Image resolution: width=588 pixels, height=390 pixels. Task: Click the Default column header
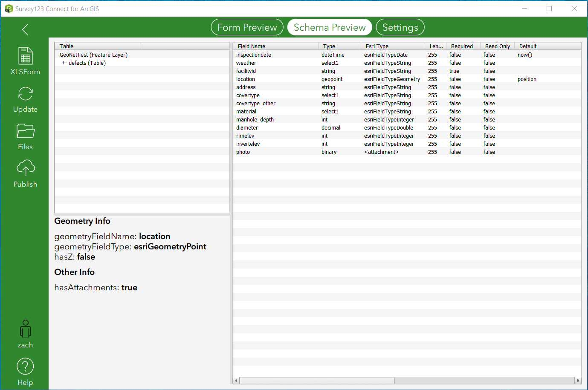[x=548, y=46]
